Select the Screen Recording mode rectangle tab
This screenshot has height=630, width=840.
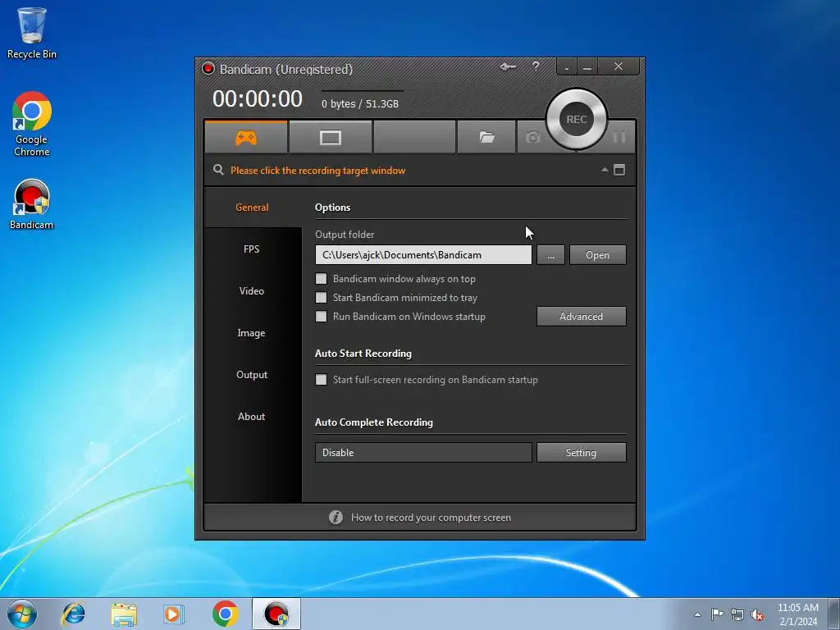(331, 137)
